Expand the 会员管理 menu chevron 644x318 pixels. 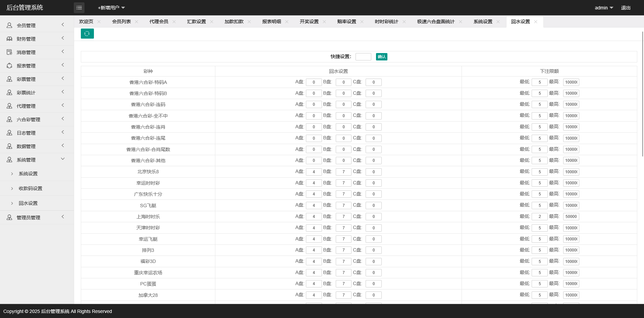click(63, 25)
